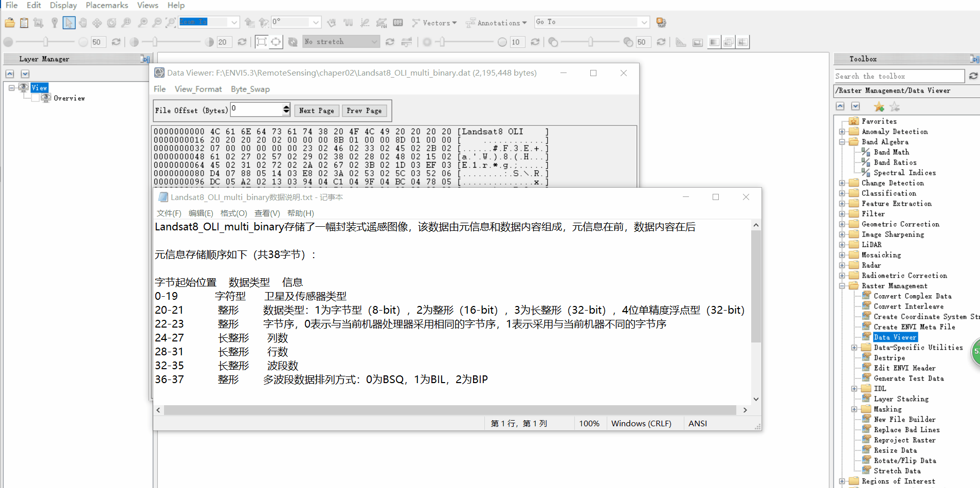Collapse the Band Algebra folder
Image resolution: width=980 pixels, height=488 pixels.
click(842, 142)
